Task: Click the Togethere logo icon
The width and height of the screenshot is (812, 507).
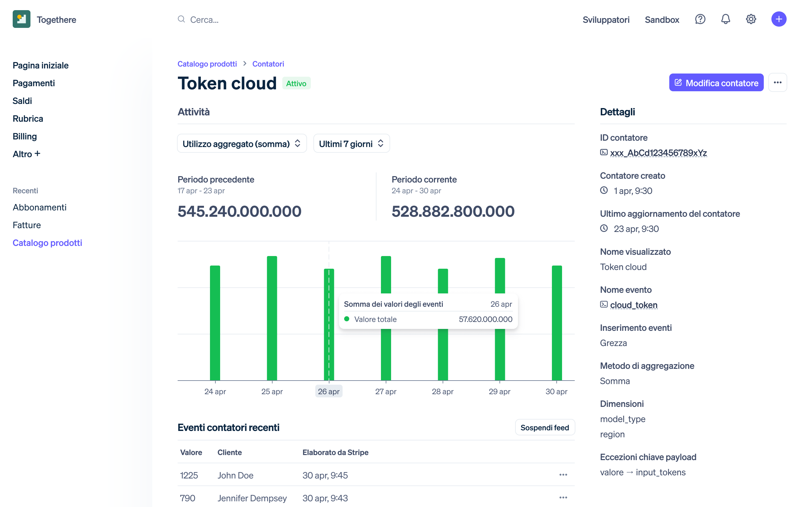Action: coord(22,19)
